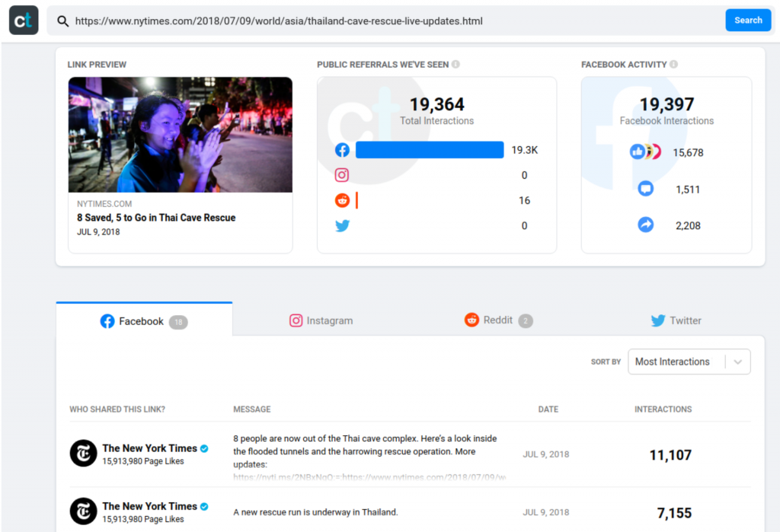Image resolution: width=780 pixels, height=532 pixels.
Task: Click the small orange Reddit referrals bar
Action: coord(356,200)
